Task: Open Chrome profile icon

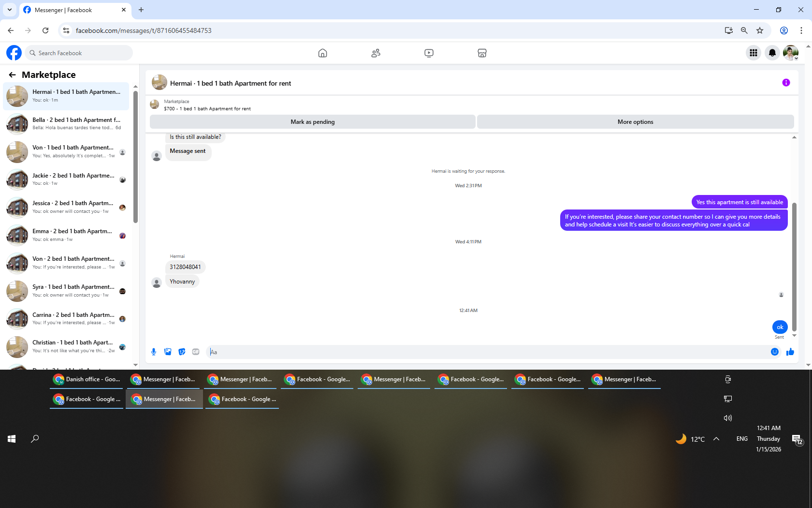Action: (784, 30)
